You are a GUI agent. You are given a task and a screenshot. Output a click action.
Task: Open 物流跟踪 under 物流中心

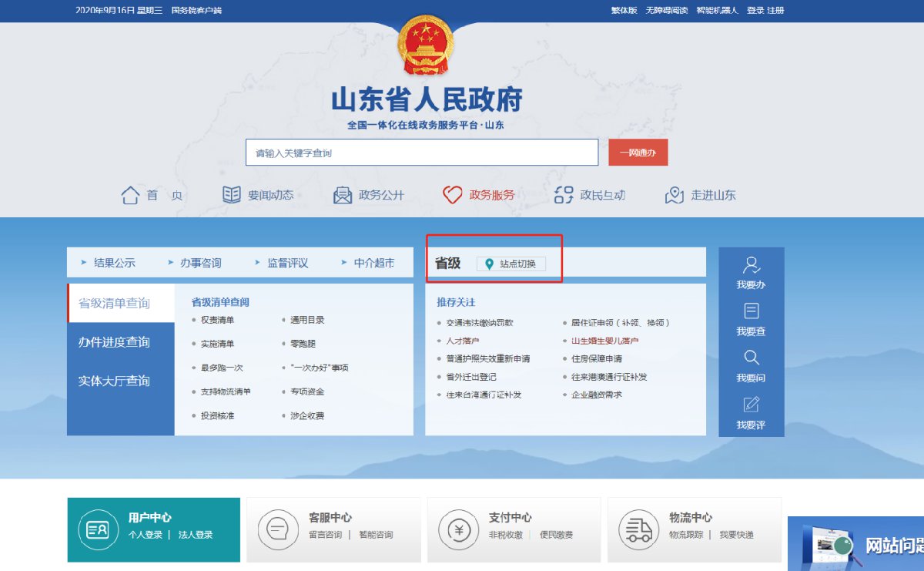[686, 535]
